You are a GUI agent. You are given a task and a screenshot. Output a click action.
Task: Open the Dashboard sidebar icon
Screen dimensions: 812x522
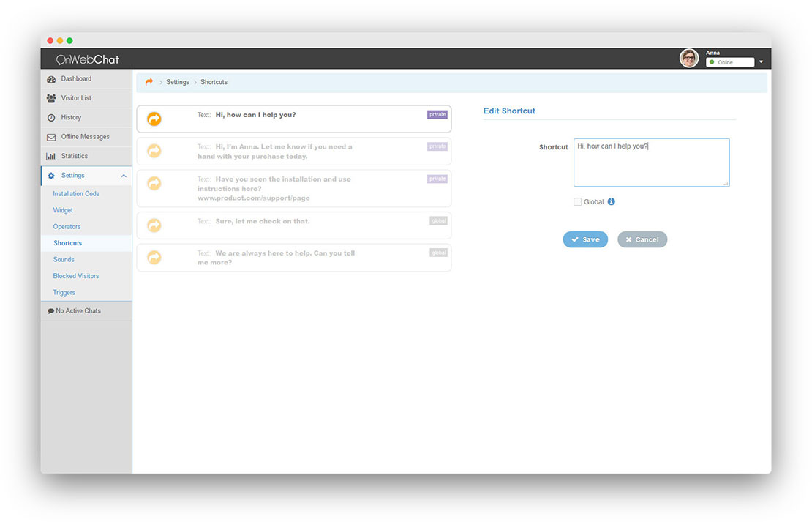pyautogui.click(x=50, y=78)
